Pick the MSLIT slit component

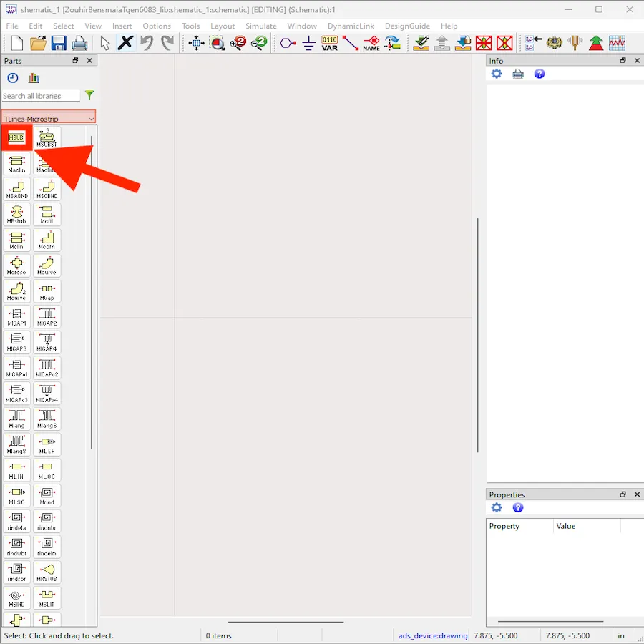(x=47, y=597)
